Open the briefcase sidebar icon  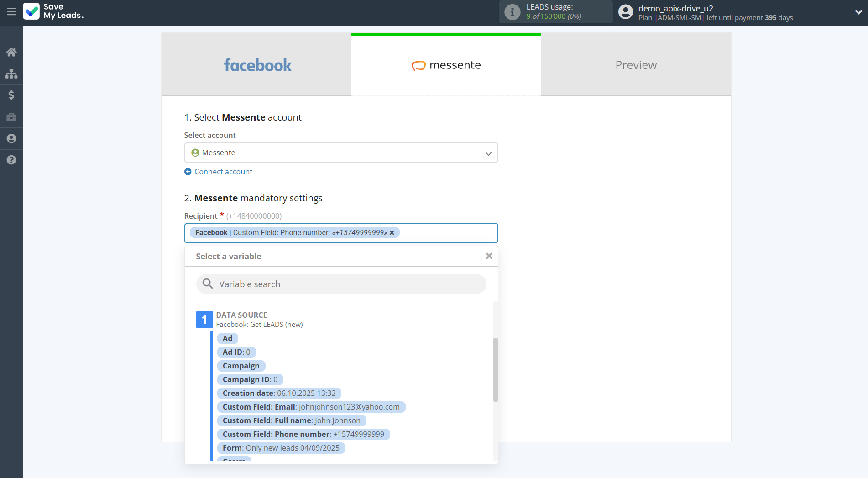point(11,117)
